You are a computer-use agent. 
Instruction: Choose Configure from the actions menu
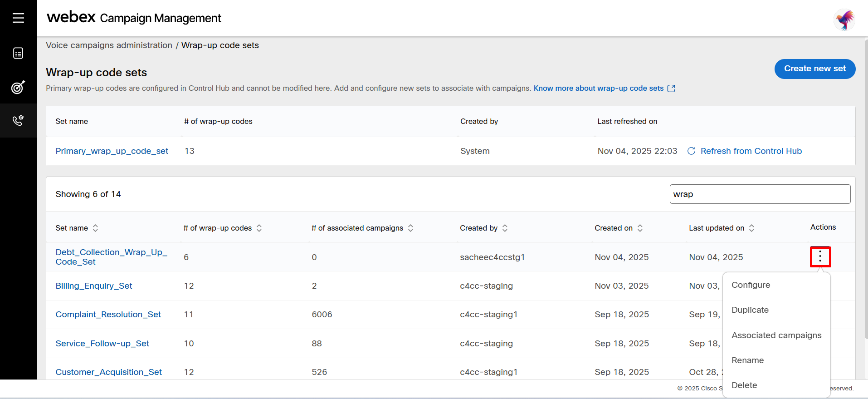tap(751, 285)
